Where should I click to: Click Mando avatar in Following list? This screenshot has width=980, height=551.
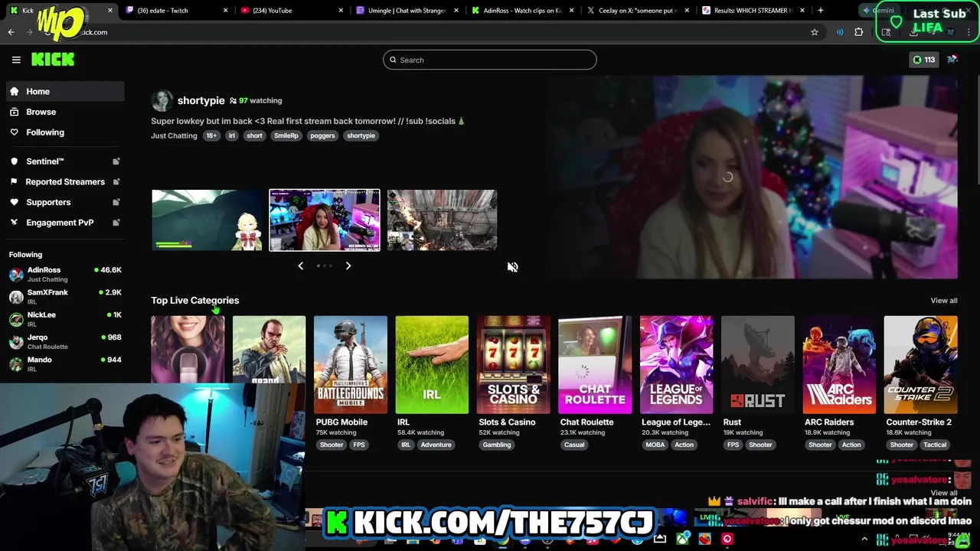coord(16,364)
